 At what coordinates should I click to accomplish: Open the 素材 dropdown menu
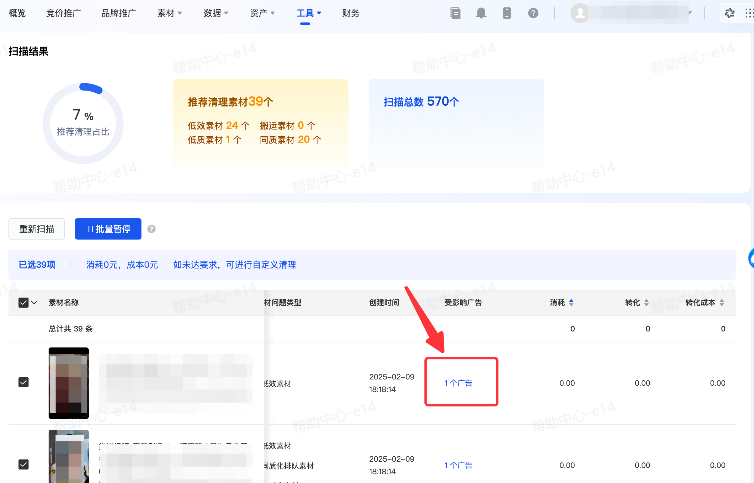(x=169, y=13)
